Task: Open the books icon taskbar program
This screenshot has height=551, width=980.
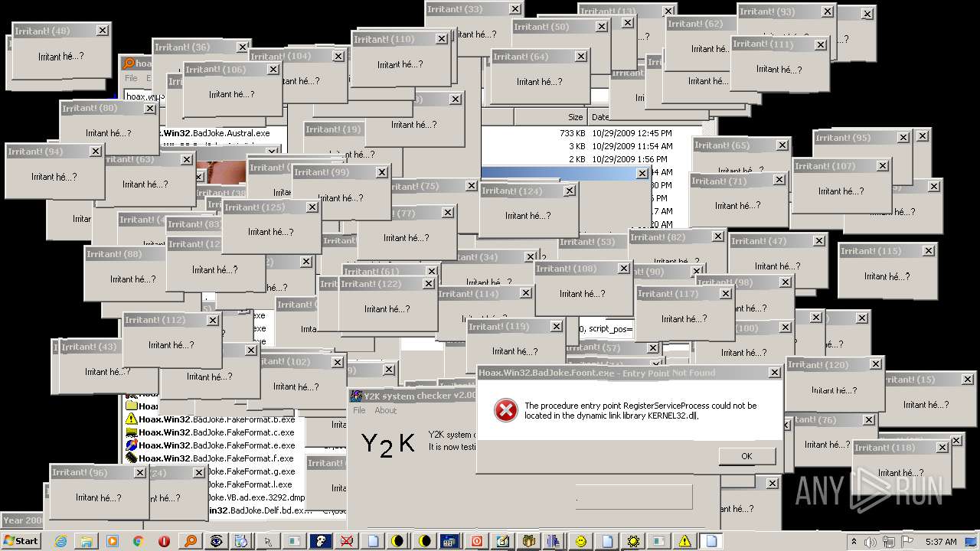Action: (554, 541)
